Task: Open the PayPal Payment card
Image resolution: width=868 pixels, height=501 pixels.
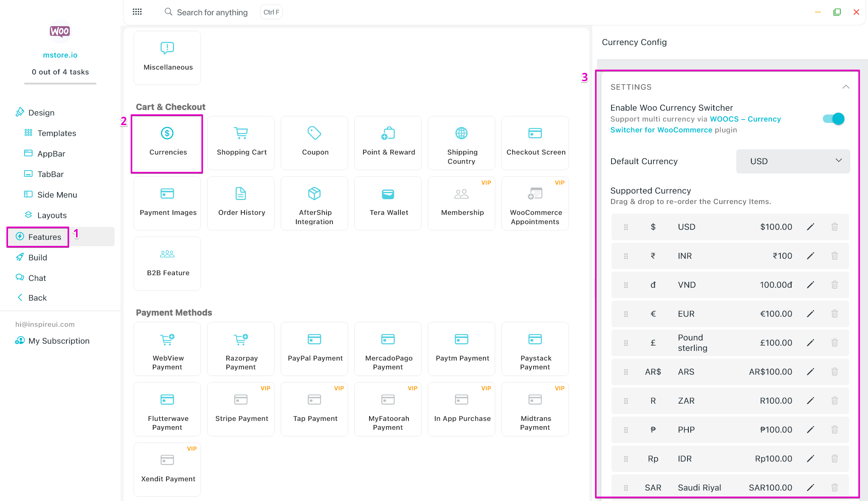Action: (x=314, y=349)
